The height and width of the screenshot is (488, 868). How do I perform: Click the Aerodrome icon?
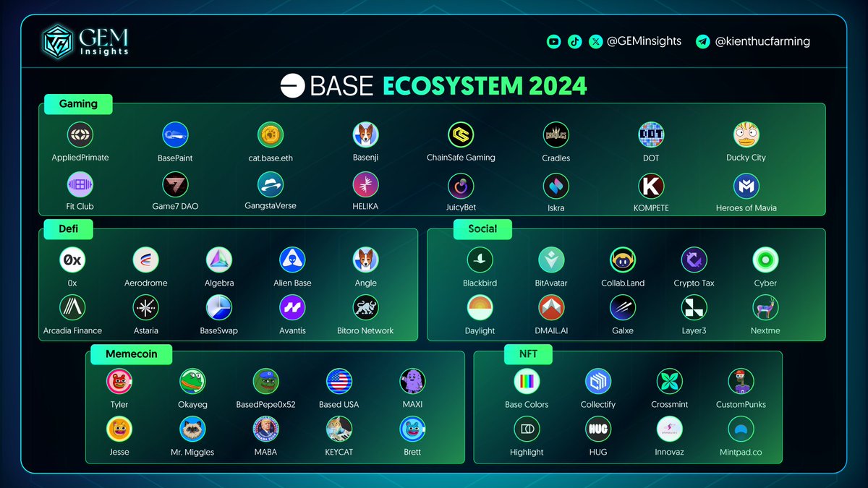tap(145, 260)
